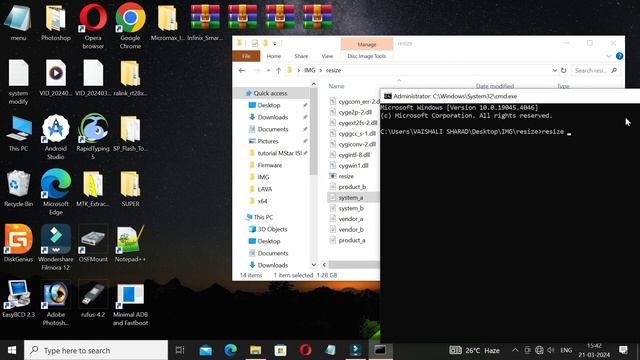640x360 pixels.
Task: Select the ralink_rt28x folder icon
Action: click(x=130, y=78)
